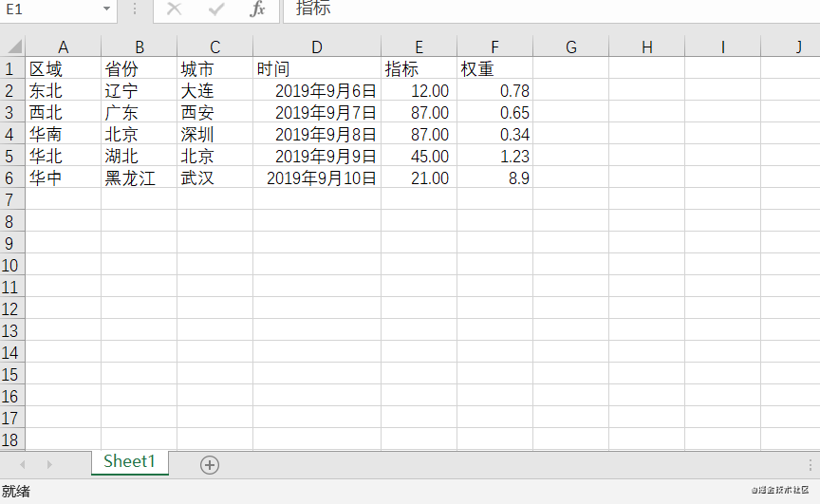The image size is (820, 504).
Task: Click the date cell 2019年9月8日
Action: tap(317, 134)
